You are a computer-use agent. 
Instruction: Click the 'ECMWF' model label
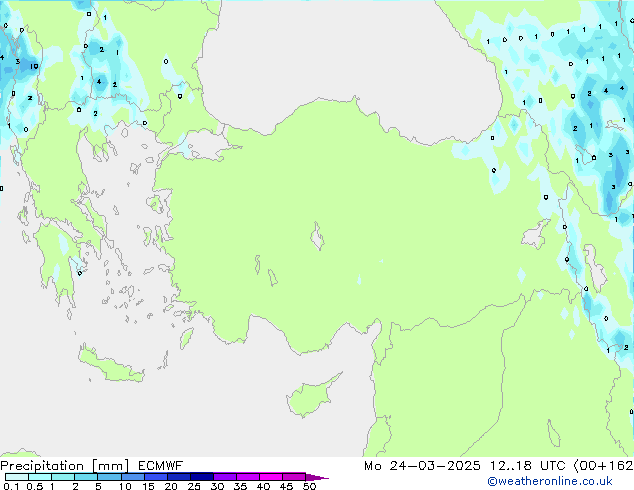coord(161,466)
